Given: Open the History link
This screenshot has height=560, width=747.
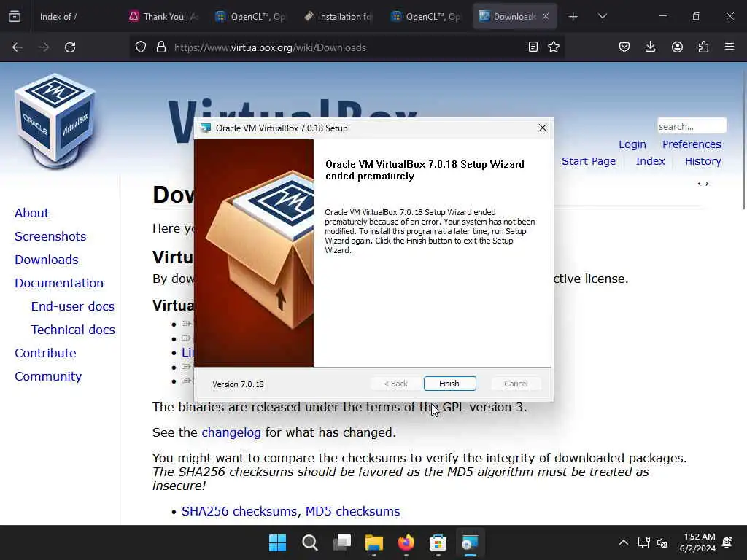Looking at the screenshot, I should click(x=703, y=161).
